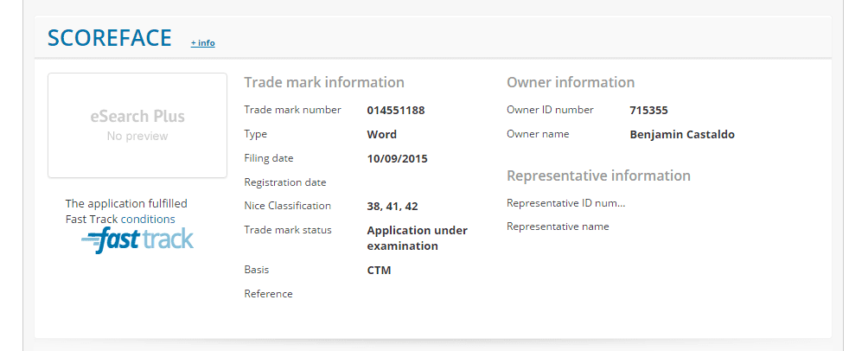Click the Fast Track logo
This screenshot has height=351, width=868.
pyautogui.click(x=137, y=240)
